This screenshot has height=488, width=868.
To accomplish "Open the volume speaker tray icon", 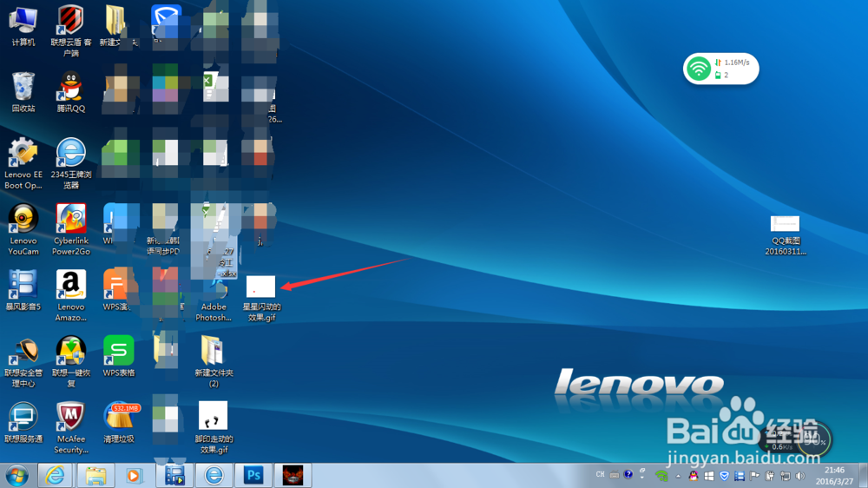I will [x=800, y=476].
